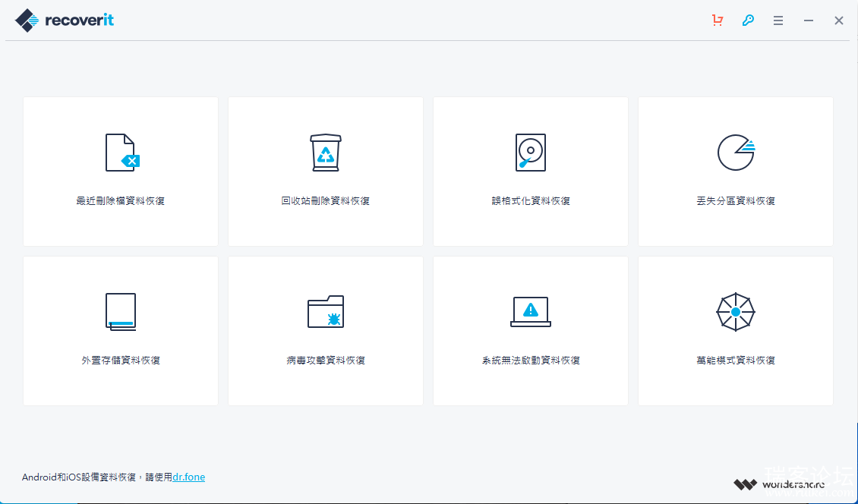Choose the 萬能模式資料恢復 text
Screen dimensions: 858x504
735,361
